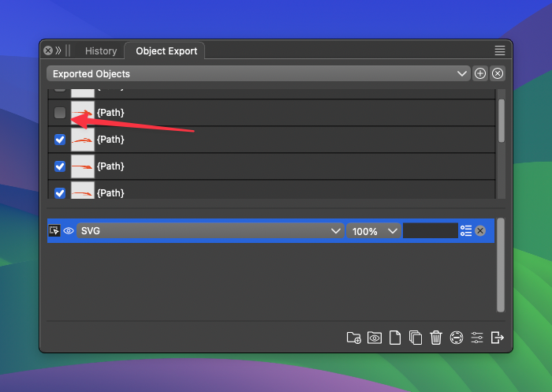Click the trash delete icon
Image resolution: width=552 pixels, height=392 pixels.
436,338
